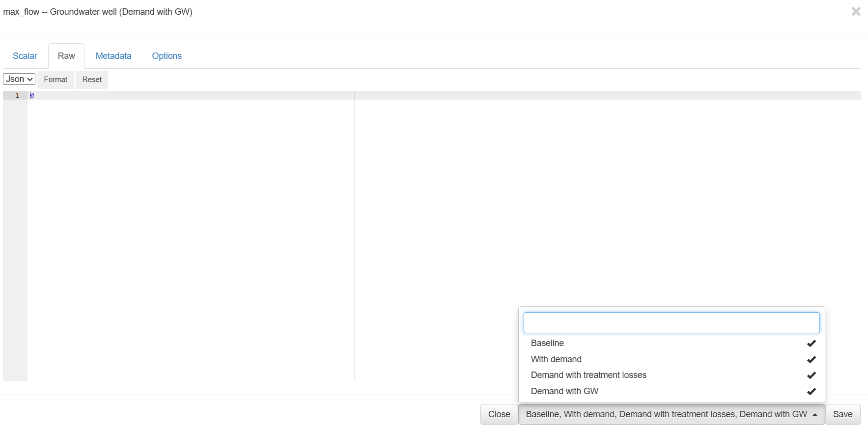The image size is (868, 428).
Task: Deselect the With demand scenario option
Action: pyautogui.click(x=556, y=359)
